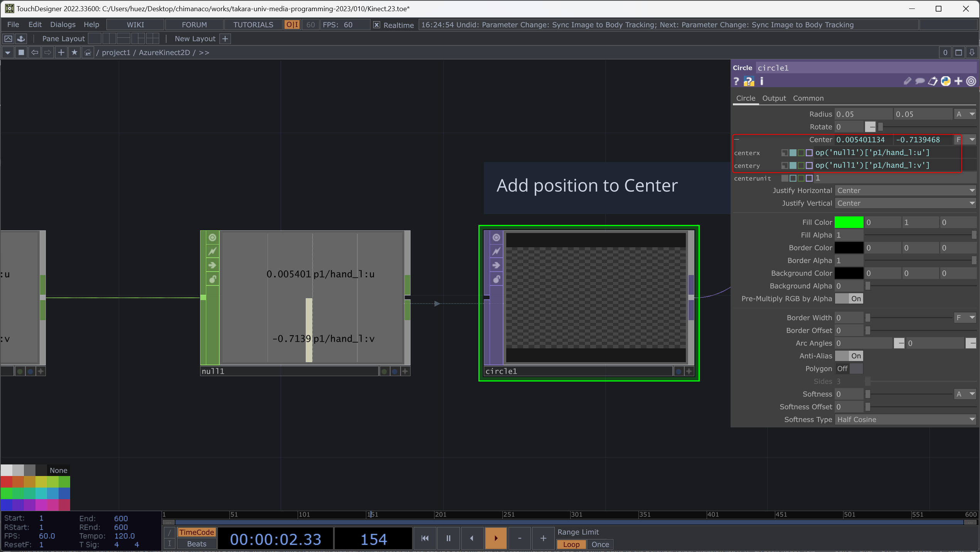Click the bookmark star icon in path bar
Screen dimensions: 980x552
click(x=74, y=52)
